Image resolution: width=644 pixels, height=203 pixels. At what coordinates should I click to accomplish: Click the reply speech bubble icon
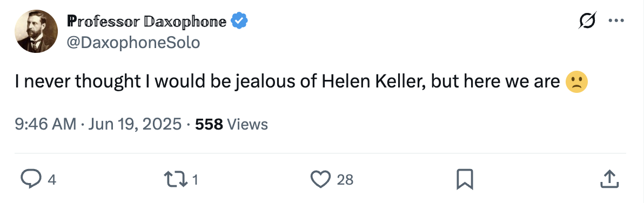tap(30, 179)
